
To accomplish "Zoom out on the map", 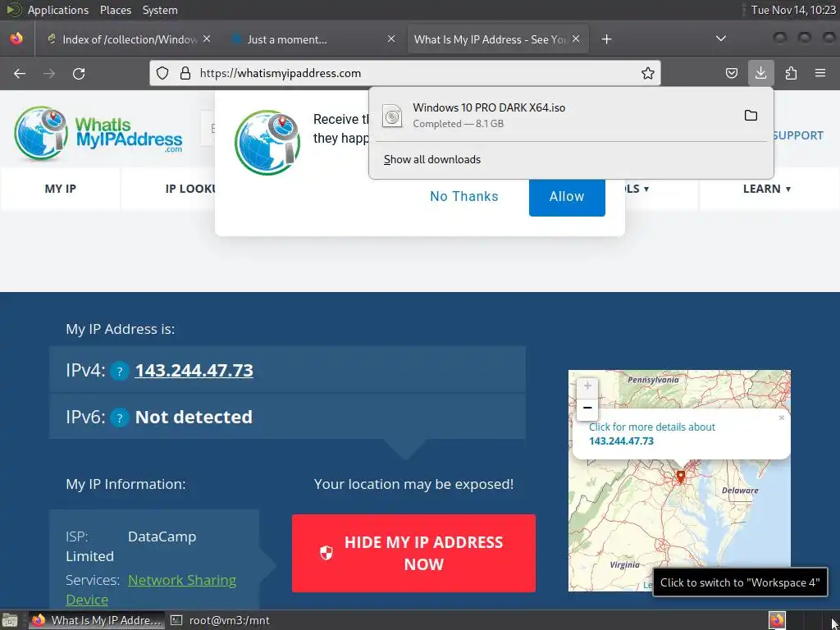I will [587, 408].
